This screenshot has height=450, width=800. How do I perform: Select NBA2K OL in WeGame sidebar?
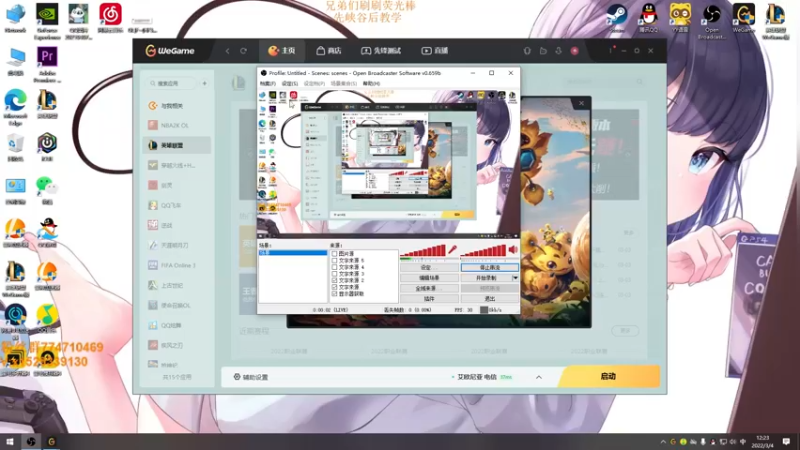click(177, 126)
